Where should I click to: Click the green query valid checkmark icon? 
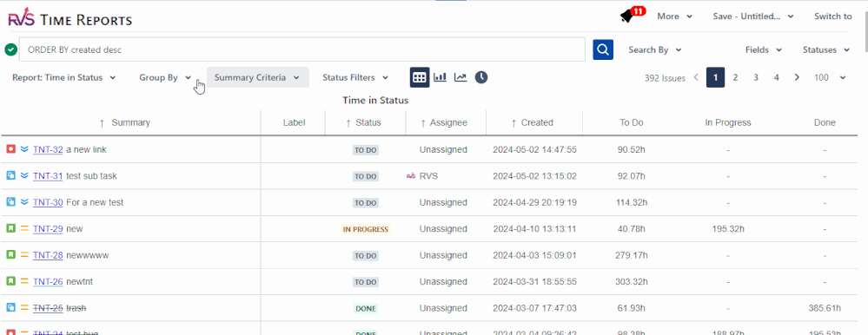point(10,49)
